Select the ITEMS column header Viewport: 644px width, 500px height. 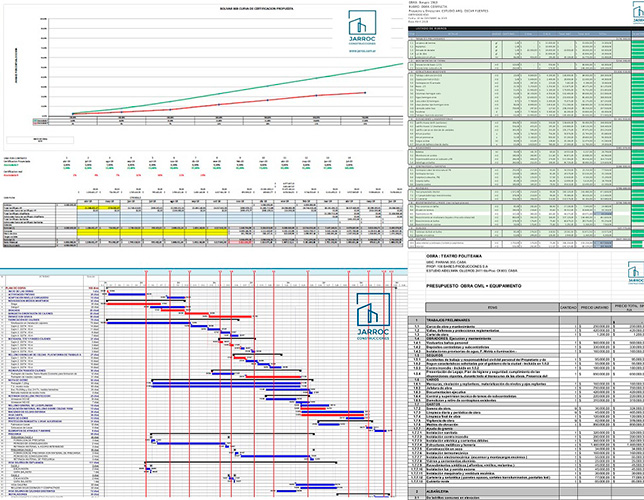490,308
